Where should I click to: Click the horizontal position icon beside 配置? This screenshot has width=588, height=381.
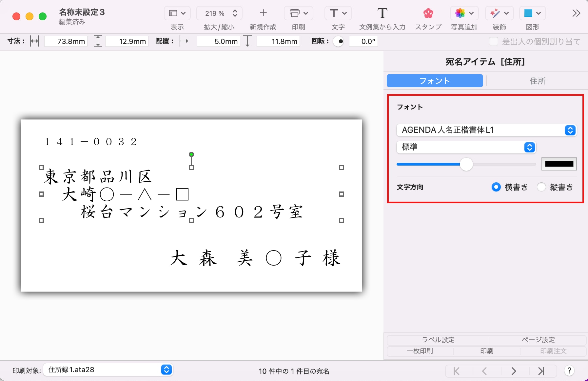pyautogui.click(x=184, y=41)
